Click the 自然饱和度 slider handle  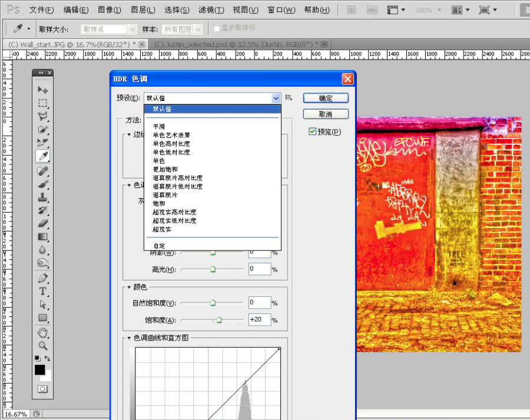[x=213, y=303]
